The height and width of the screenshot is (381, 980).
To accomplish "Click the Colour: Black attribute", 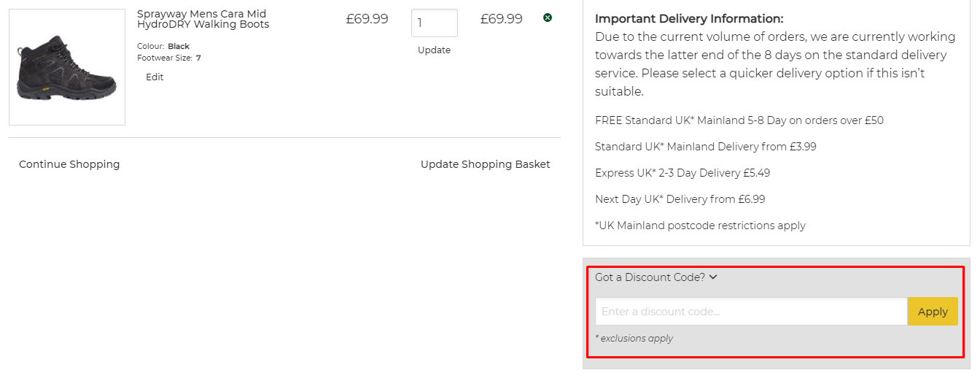I will (163, 47).
